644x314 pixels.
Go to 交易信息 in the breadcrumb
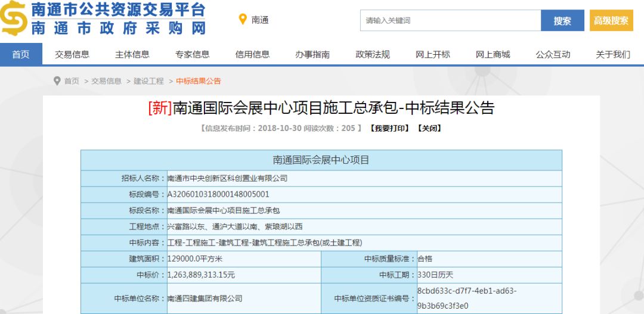(x=106, y=81)
